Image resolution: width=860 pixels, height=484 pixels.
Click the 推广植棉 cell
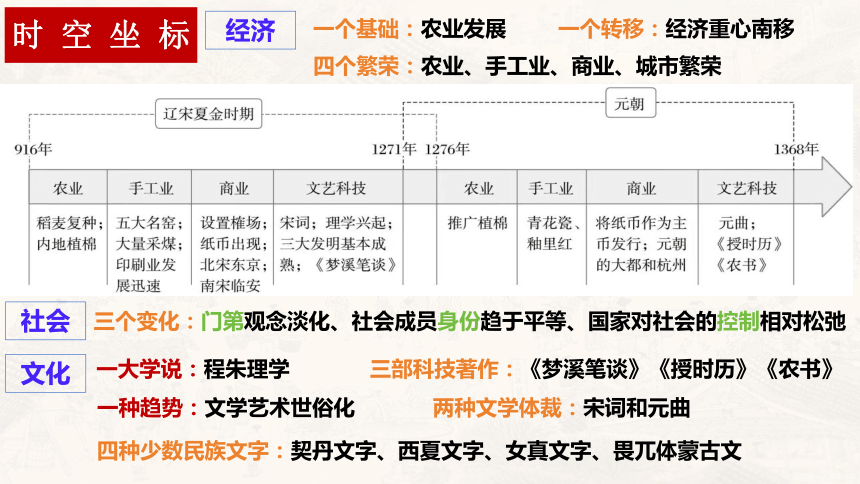(x=477, y=223)
